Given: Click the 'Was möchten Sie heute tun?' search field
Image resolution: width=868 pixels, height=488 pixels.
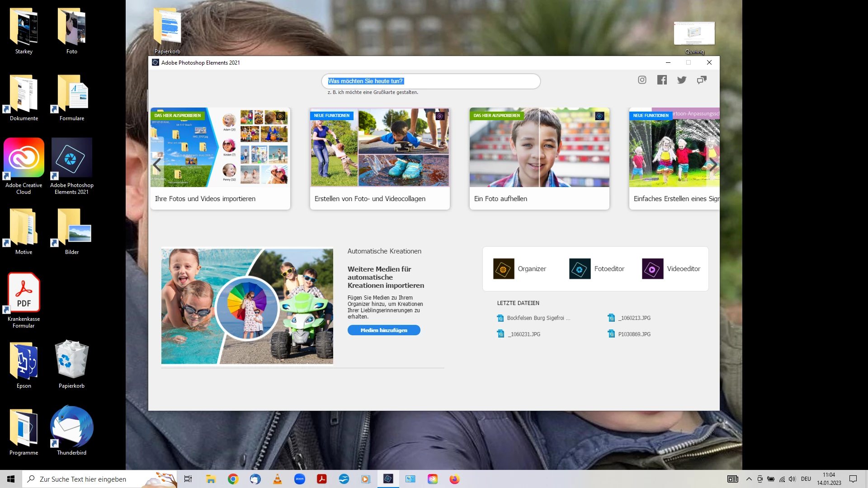Looking at the screenshot, I should (430, 81).
